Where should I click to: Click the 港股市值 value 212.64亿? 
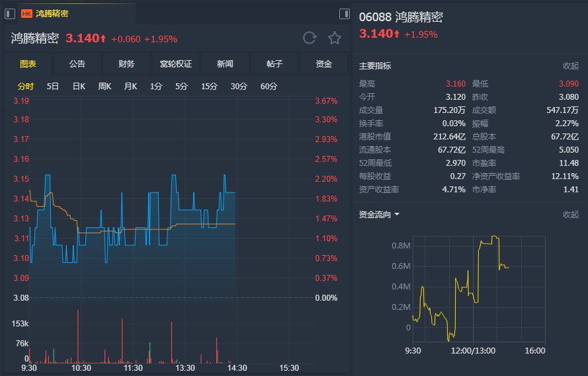(x=449, y=136)
